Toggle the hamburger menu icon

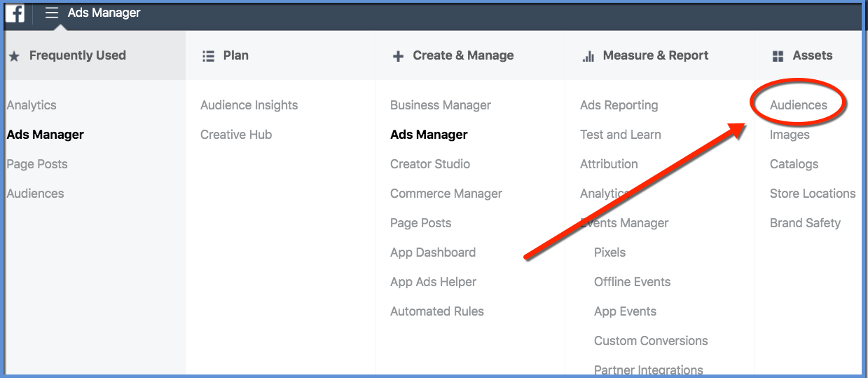tap(52, 13)
